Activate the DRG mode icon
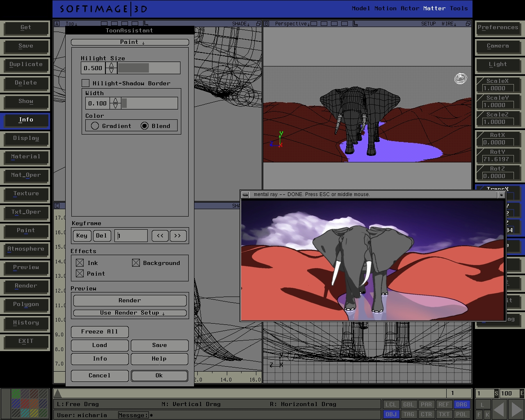 [461, 404]
